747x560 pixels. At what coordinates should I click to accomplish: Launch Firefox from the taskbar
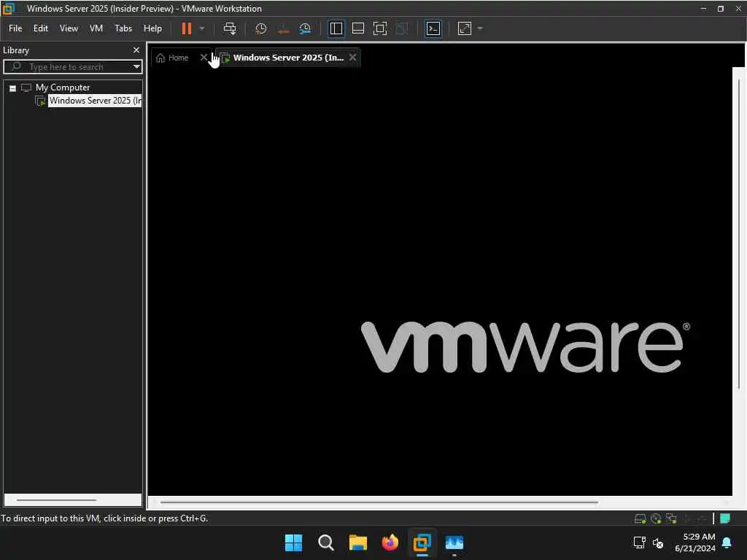(390, 542)
